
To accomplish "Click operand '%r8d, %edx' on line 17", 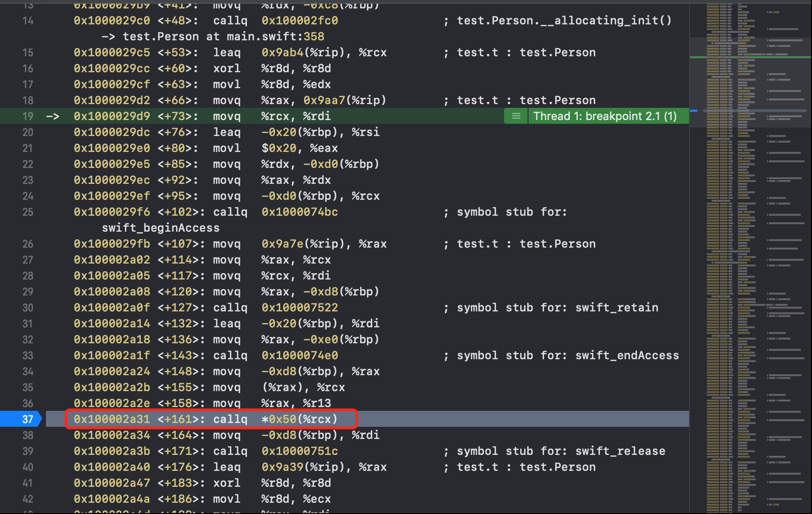I will pos(296,84).
